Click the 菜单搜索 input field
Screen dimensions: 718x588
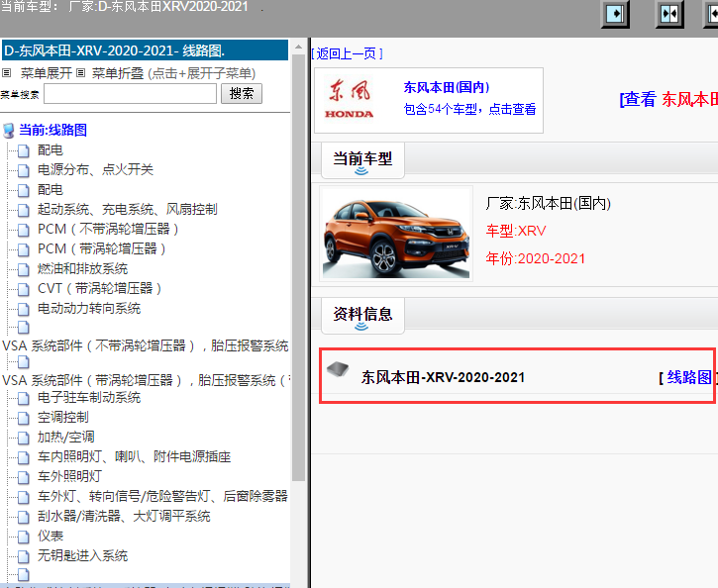click(x=130, y=94)
